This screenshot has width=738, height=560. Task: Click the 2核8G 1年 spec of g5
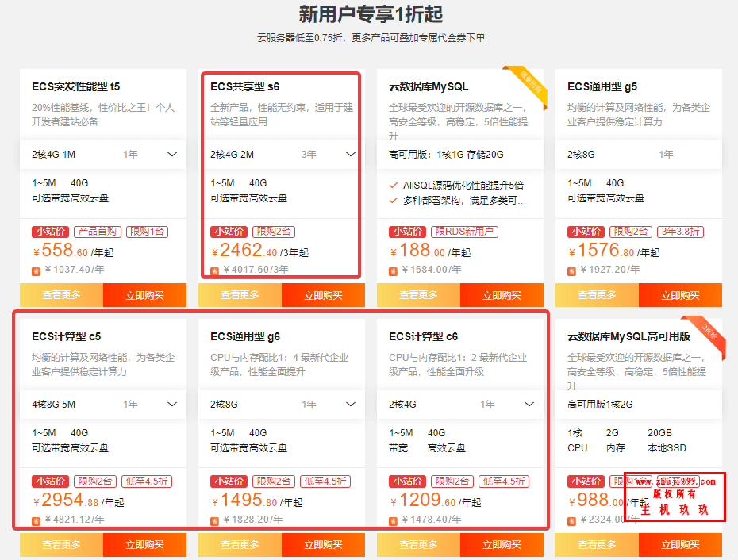(x=639, y=155)
